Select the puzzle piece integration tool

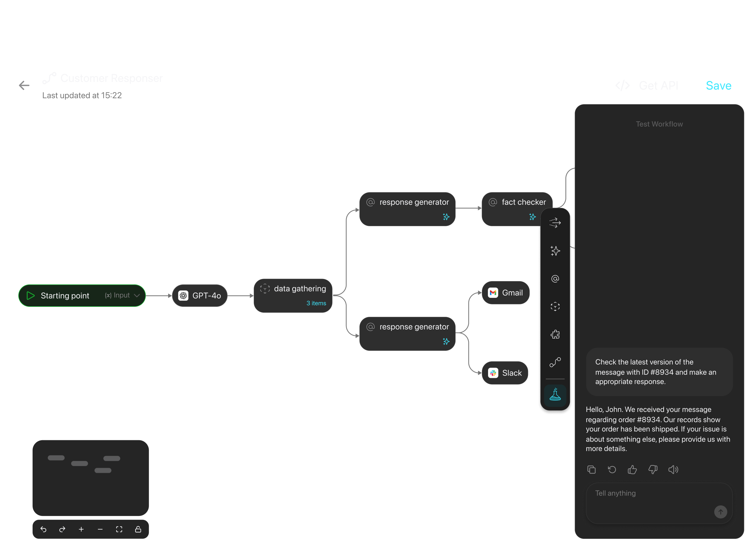[555, 334]
